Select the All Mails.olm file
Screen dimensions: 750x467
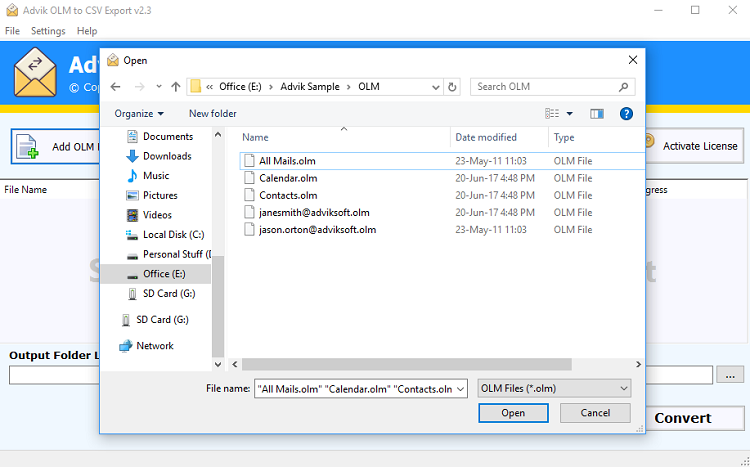(x=287, y=161)
